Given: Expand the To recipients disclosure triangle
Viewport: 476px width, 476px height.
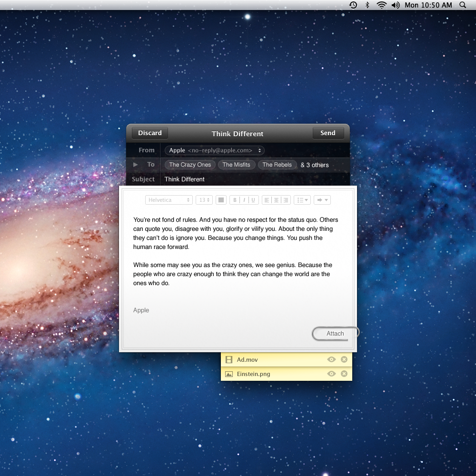Looking at the screenshot, I should [135, 165].
